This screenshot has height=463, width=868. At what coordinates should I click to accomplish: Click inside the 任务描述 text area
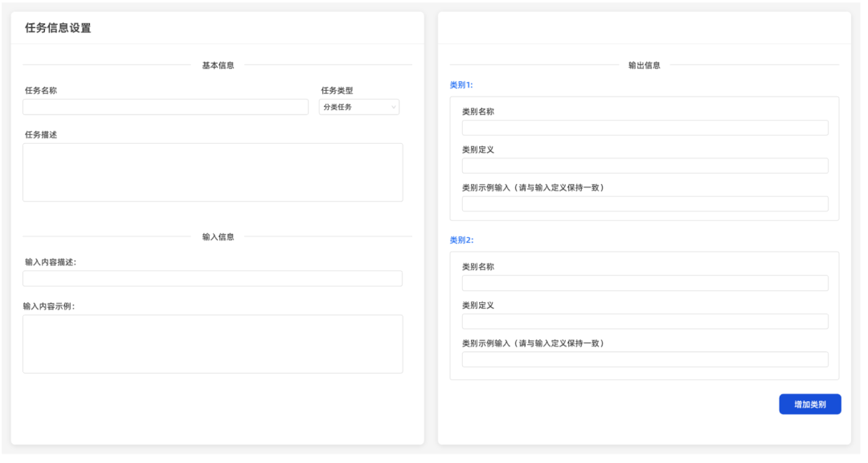pyautogui.click(x=212, y=172)
